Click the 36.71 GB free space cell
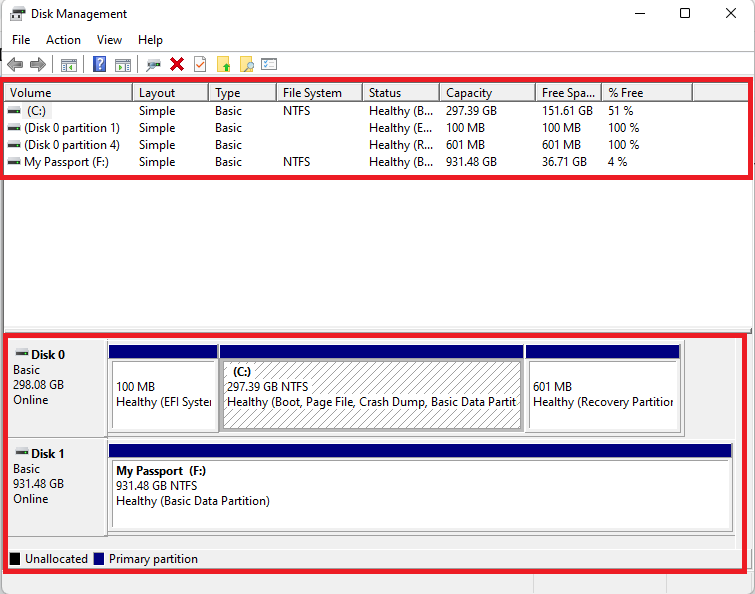This screenshot has width=755, height=594. point(564,162)
